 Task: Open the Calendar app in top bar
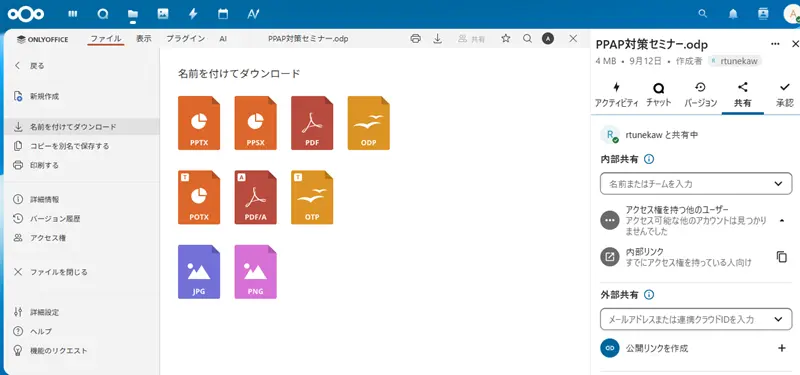223,14
